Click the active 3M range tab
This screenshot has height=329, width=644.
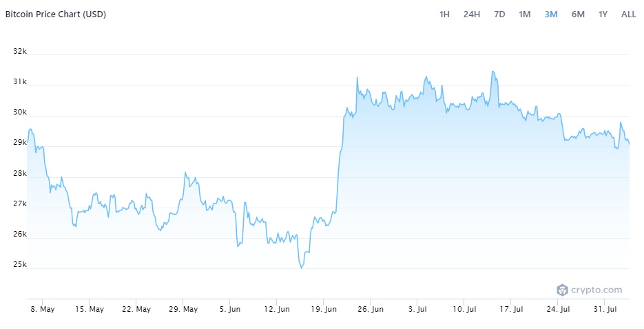click(551, 14)
